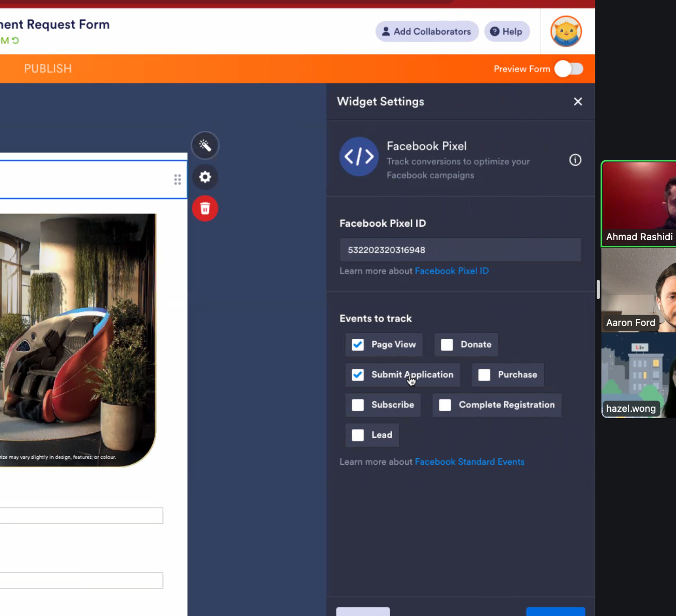Click the Facebook Pixel ID input field
Screen dimensions: 676x616
(460, 250)
